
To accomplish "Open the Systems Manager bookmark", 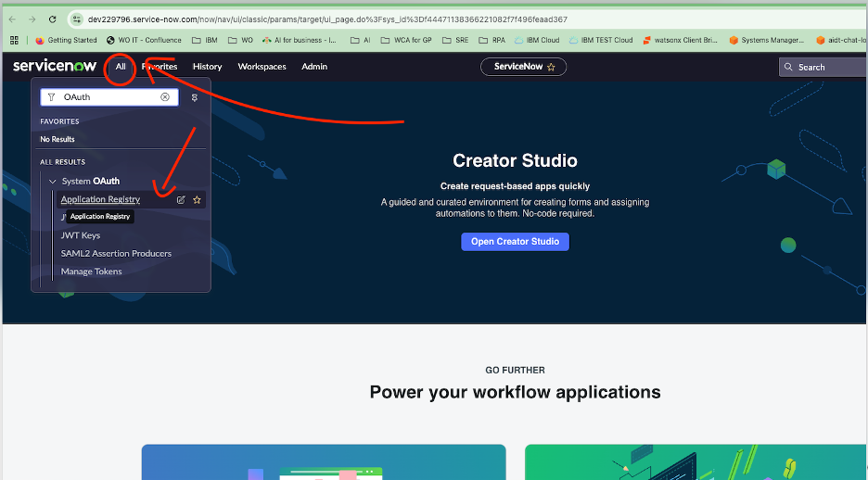I will click(767, 41).
